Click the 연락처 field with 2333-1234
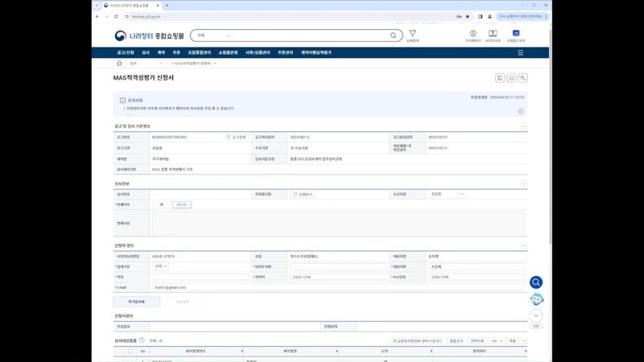644x362 pixels. 338,277
